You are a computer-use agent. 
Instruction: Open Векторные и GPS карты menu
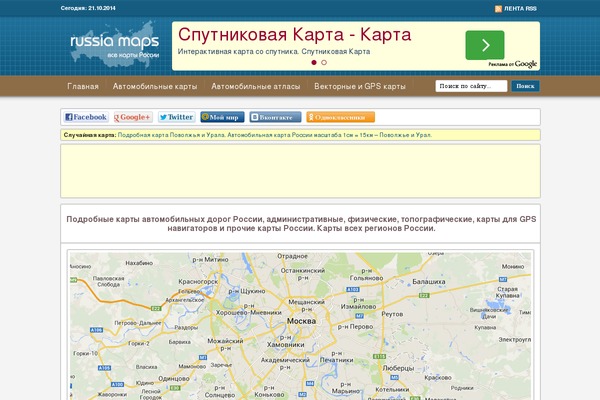[360, 87]
